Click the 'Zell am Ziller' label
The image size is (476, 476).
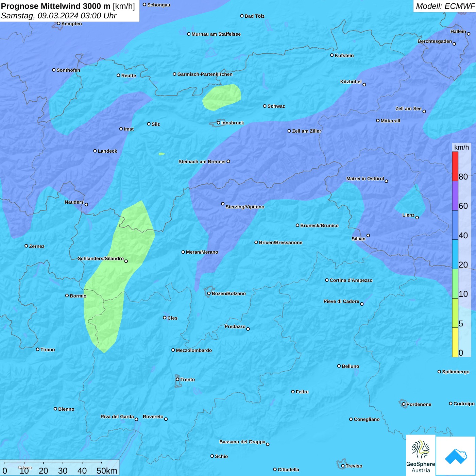(306, 131)
